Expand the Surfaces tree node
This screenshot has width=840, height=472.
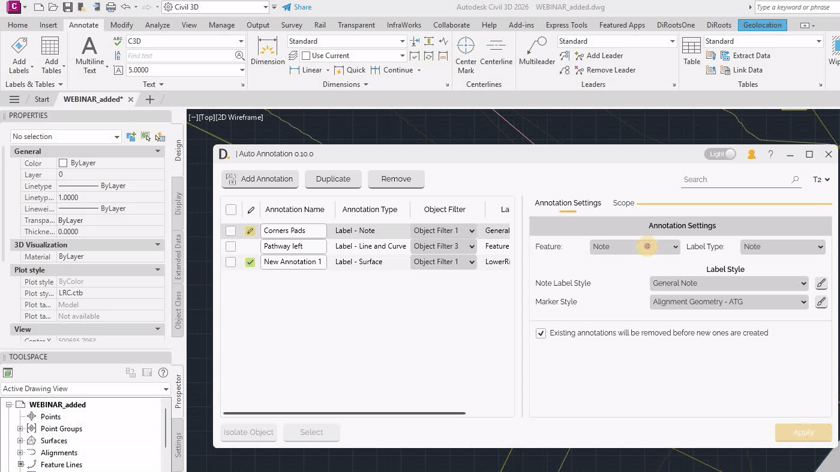click(20, 441)
